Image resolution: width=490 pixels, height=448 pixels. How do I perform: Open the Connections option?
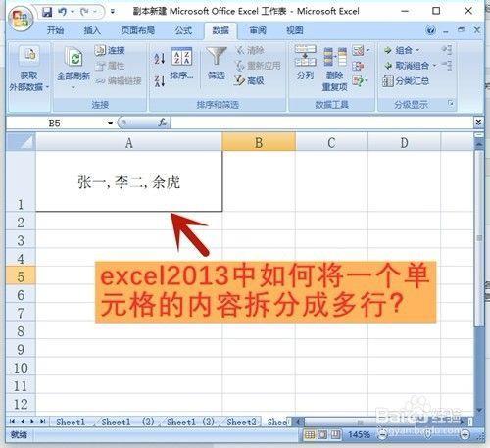(110, 50)
